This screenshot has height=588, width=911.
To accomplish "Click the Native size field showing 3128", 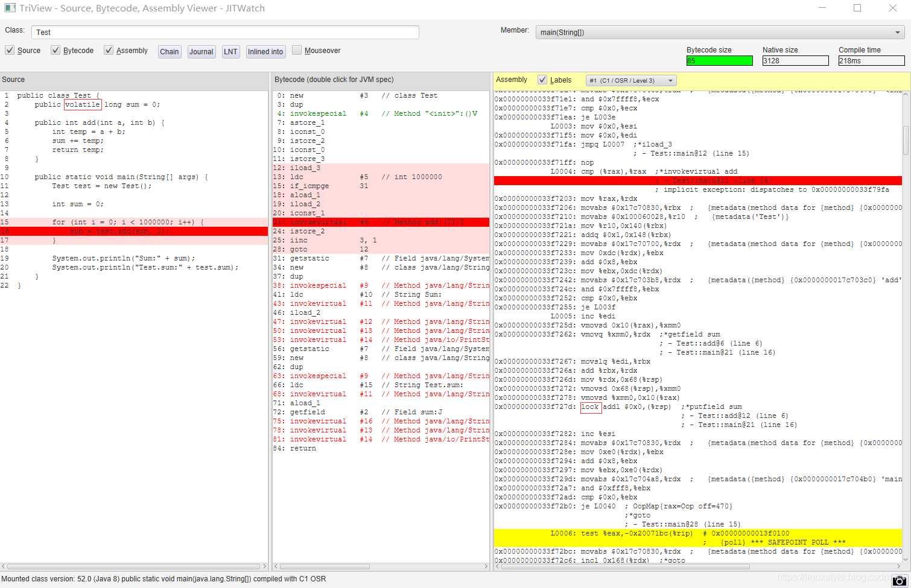I will point(796,60).
